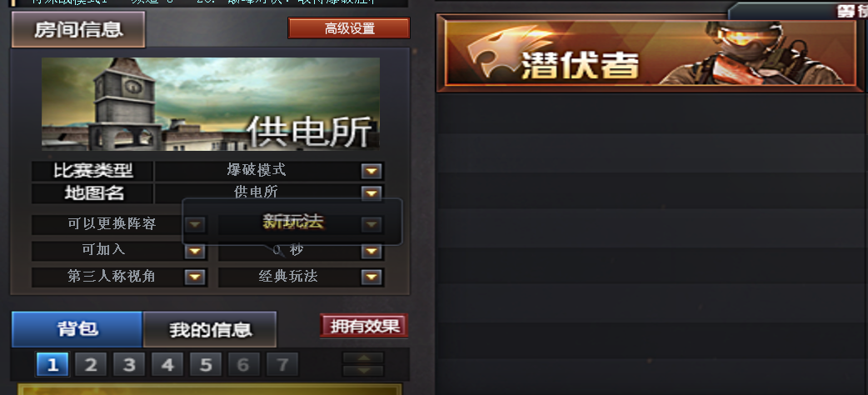
Task: Click the backpack page up arrow
Action: [363, 357]
